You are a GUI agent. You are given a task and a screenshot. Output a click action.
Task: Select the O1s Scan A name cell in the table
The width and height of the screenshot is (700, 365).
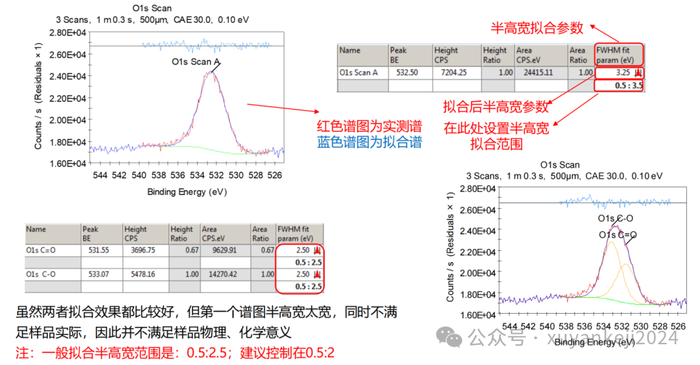click(362, 73)
